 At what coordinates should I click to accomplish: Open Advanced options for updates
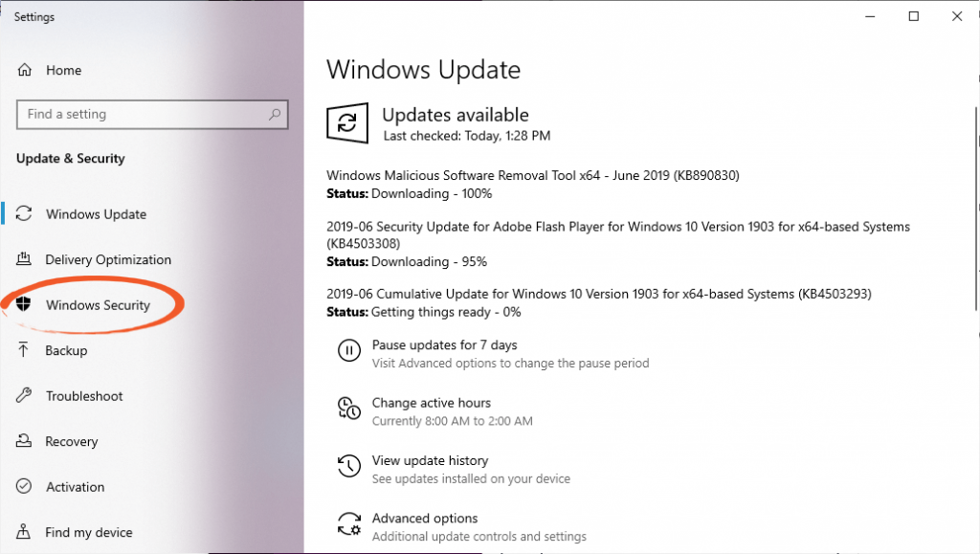427,518
